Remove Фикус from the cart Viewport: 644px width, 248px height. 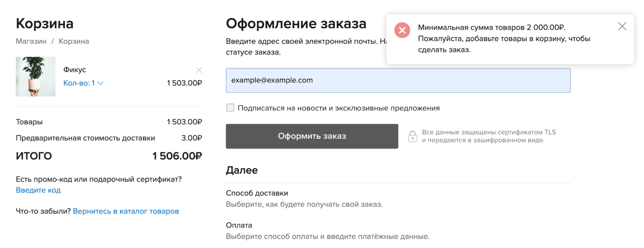point(199,70)
